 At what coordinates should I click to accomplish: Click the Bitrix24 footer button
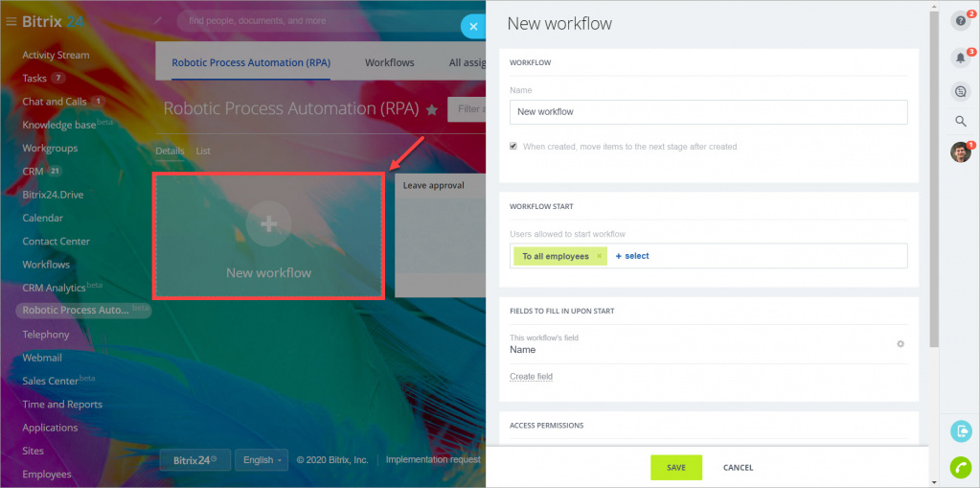[195, 460]
